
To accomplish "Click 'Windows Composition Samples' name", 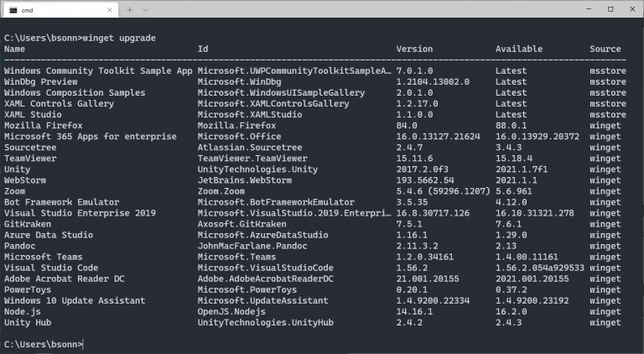I will pyautogui.click(x=75, y=93).
